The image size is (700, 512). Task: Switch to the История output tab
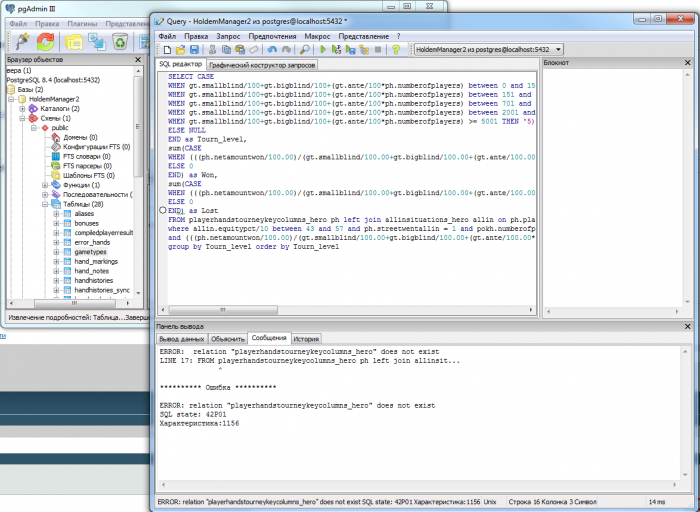[x=307, y=339]
